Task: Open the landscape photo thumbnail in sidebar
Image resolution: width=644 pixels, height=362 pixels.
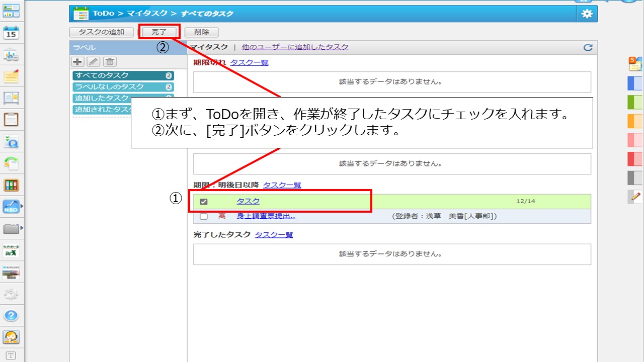Action: click(11, 272)
